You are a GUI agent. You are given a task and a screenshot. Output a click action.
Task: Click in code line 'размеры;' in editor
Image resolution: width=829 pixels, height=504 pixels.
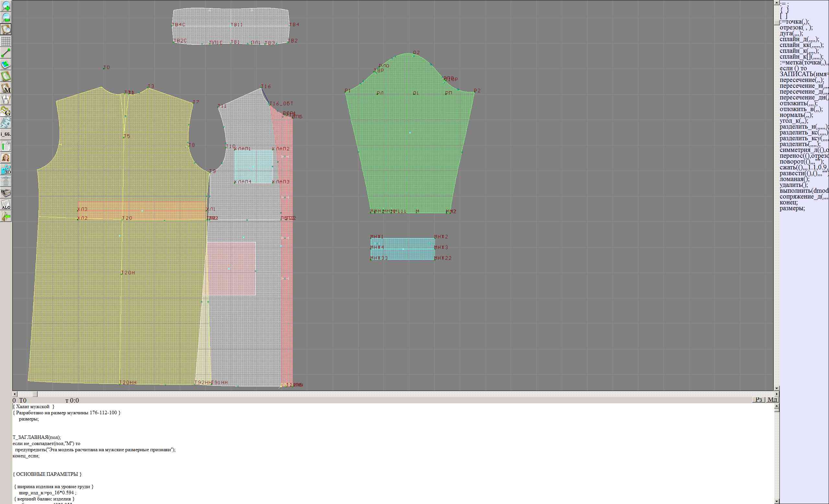tap(29, 419)
